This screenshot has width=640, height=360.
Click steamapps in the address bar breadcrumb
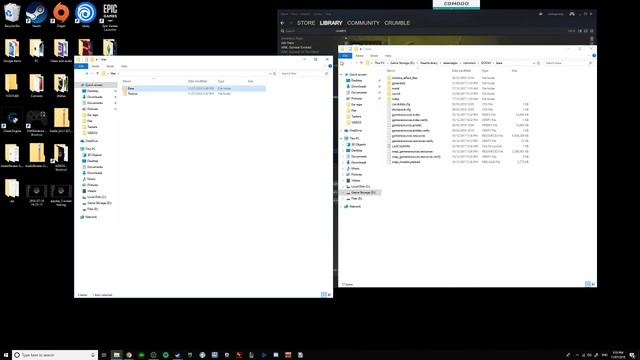coord(450,63)
